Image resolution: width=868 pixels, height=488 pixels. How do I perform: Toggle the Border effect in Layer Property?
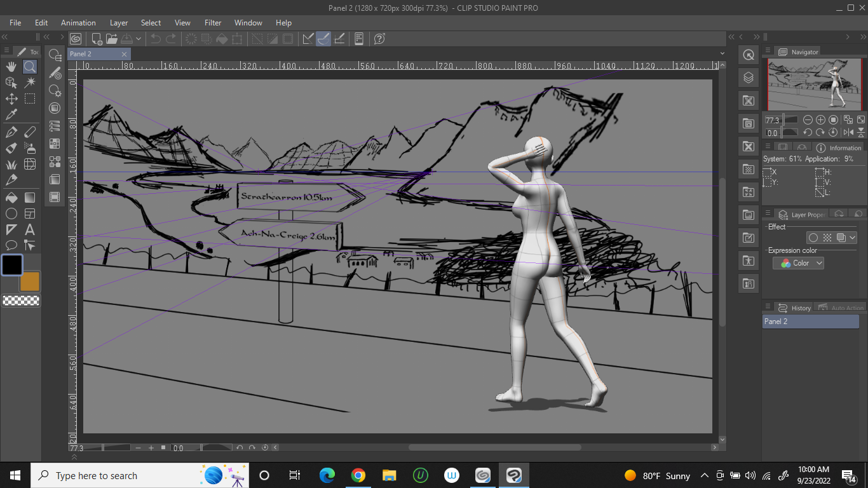[x=813, y=238]
